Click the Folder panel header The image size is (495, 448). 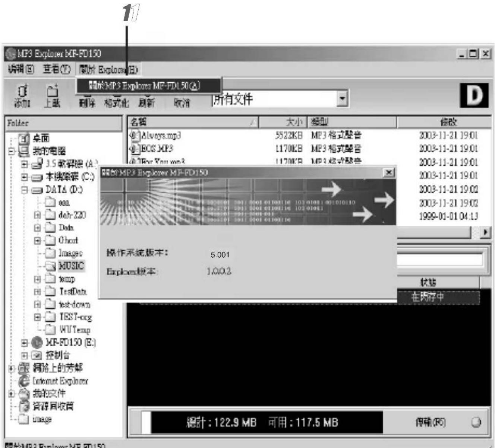pyautogui.click(x=64, y=123)
